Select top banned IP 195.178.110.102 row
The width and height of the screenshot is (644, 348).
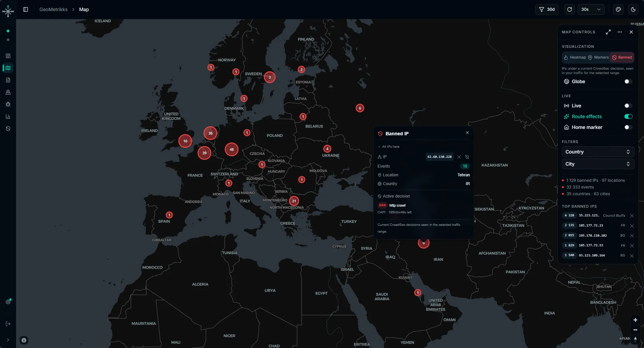pos(598,236)
